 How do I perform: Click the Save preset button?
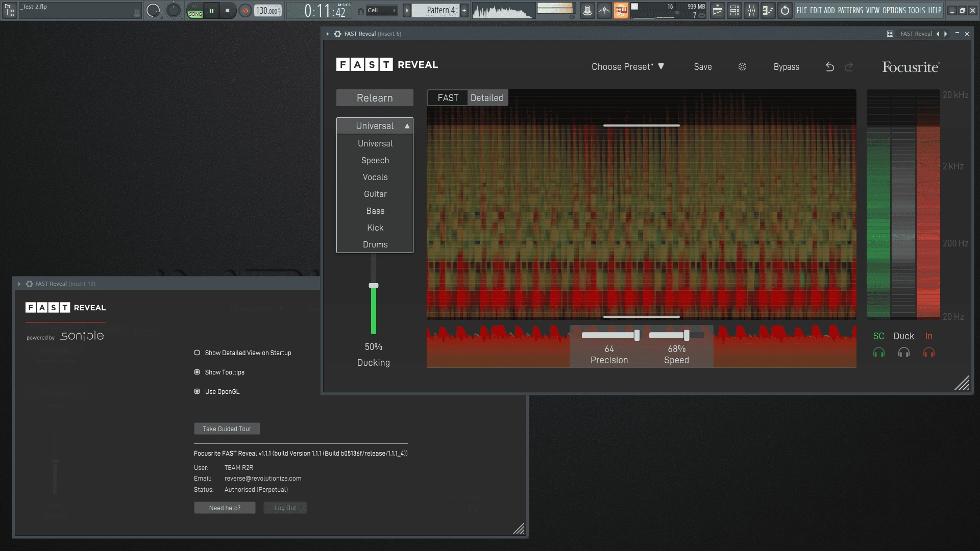point(703,67)
